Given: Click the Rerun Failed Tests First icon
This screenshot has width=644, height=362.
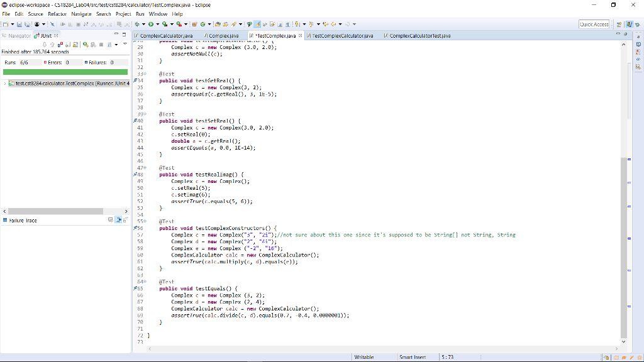Looking at the screenshot, I should coord(93,44).
